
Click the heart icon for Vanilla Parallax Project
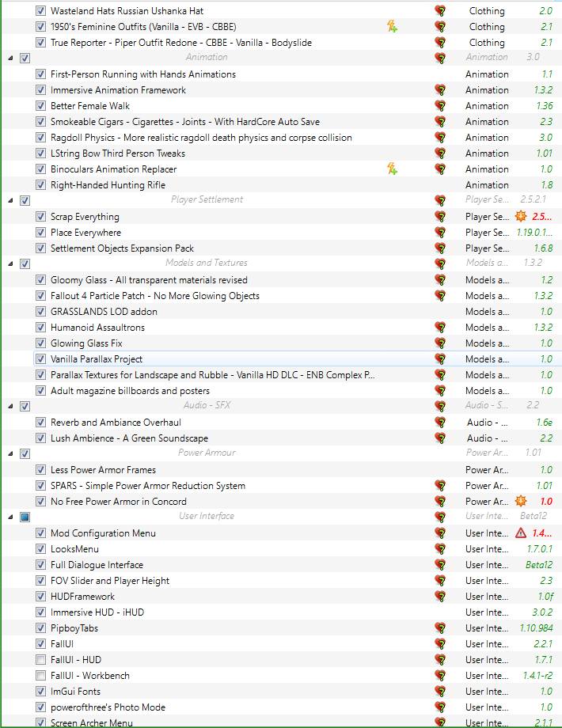coord(440,359)
